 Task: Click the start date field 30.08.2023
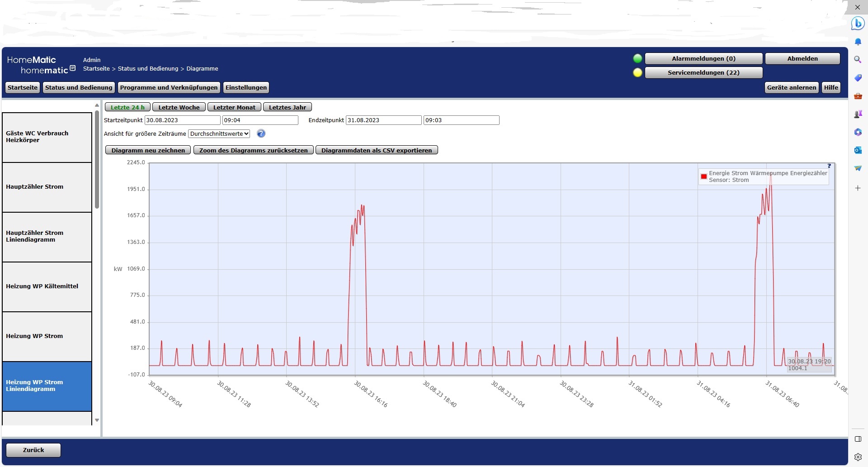coord(183,120)
